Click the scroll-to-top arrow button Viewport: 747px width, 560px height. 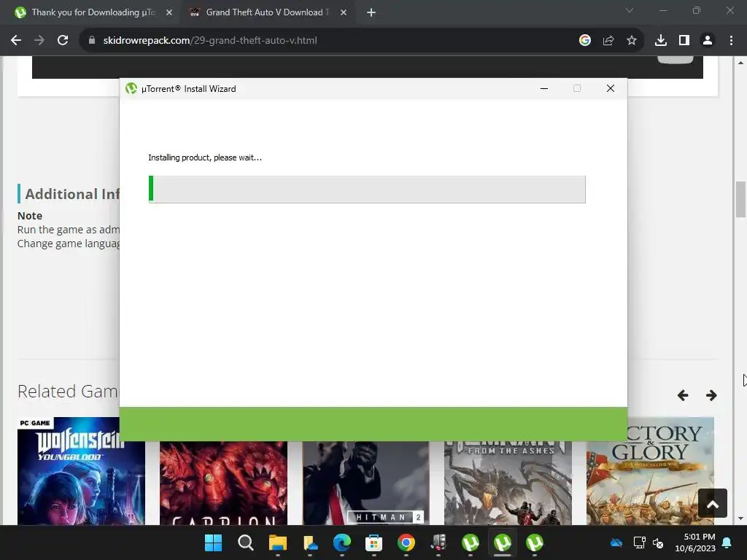click(713, 503)
